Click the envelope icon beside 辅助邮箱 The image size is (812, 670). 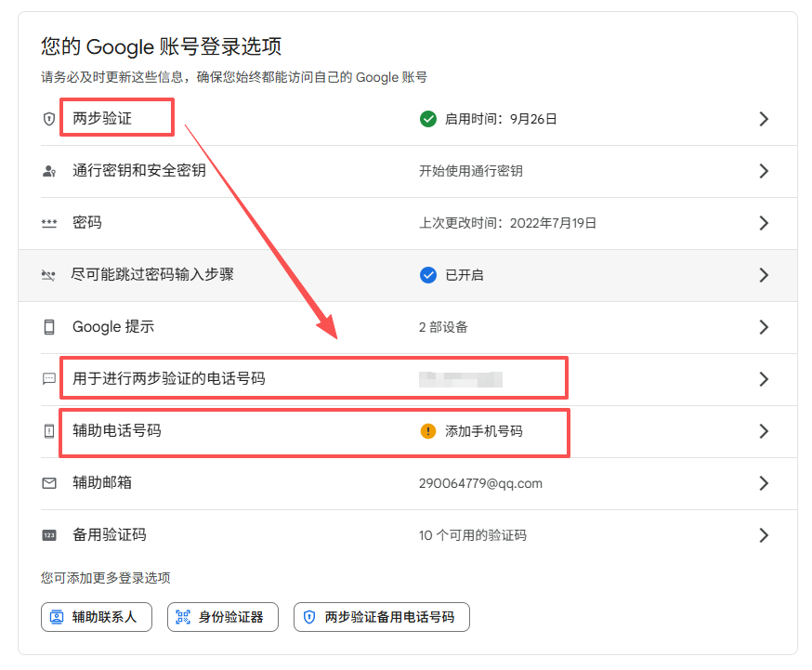49,483
